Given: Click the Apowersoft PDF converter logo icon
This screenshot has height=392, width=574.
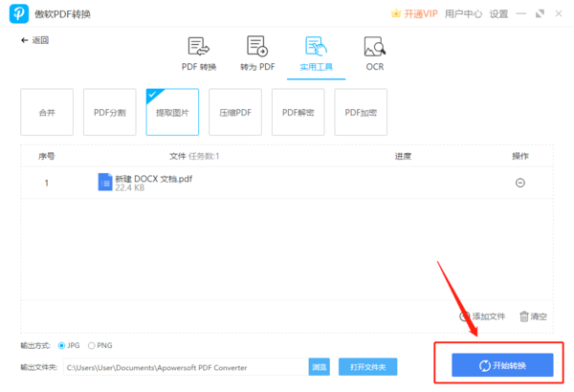Looking at the screenshot, I should point(19,13).
